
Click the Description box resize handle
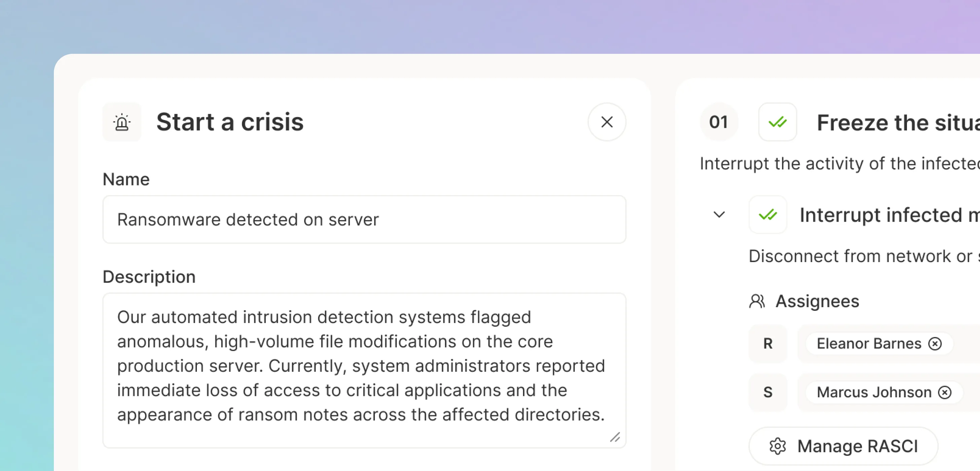615,437
